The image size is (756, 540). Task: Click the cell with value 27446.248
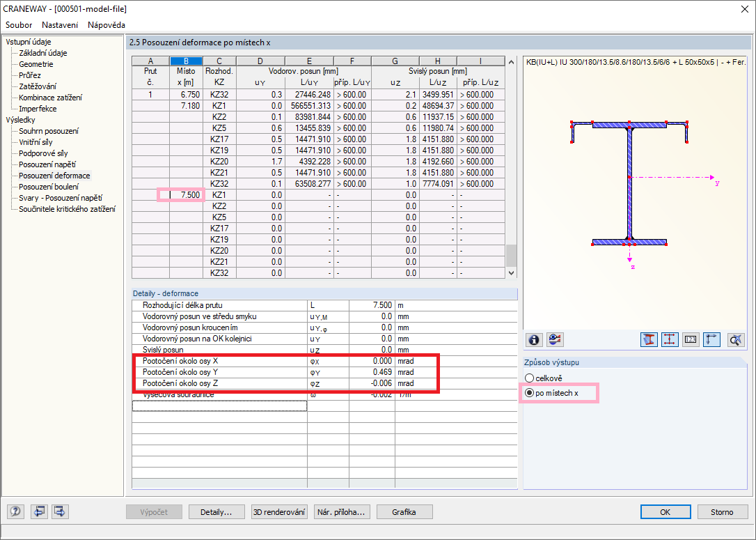[309, 95]
